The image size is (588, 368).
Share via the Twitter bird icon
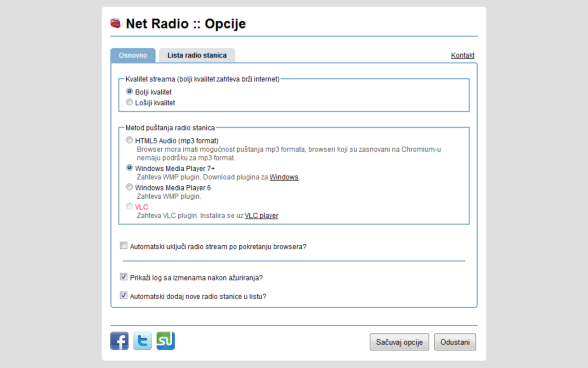point(142,341)
